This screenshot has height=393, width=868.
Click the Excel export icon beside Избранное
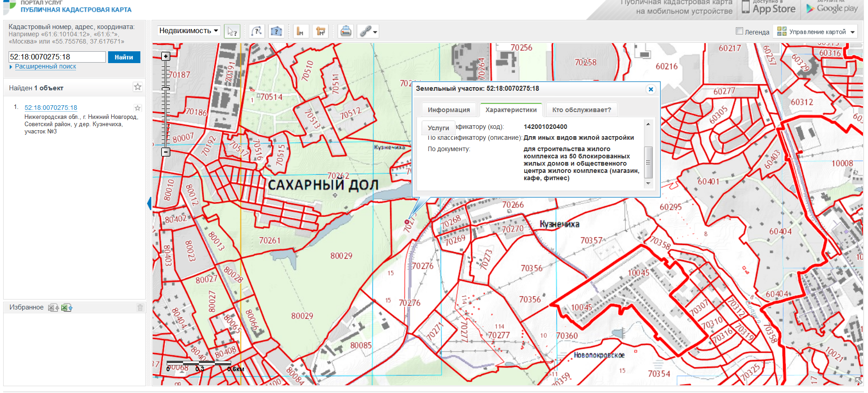[67, 308]
